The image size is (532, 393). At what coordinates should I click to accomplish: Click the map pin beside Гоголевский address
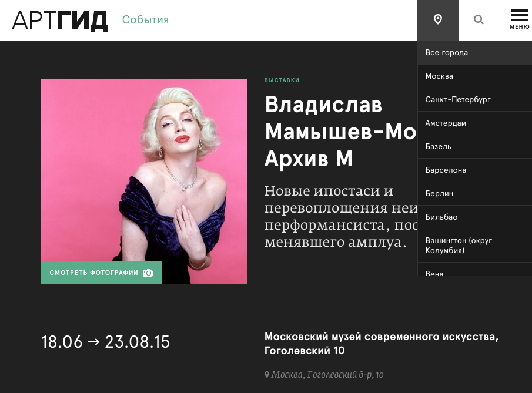click(267, 374)
